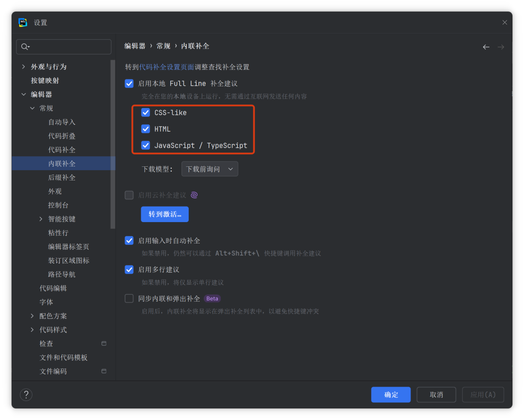The image size is (524, 420).
Task: Open help via the question mark icon
Action: click(x=26, y=394)
